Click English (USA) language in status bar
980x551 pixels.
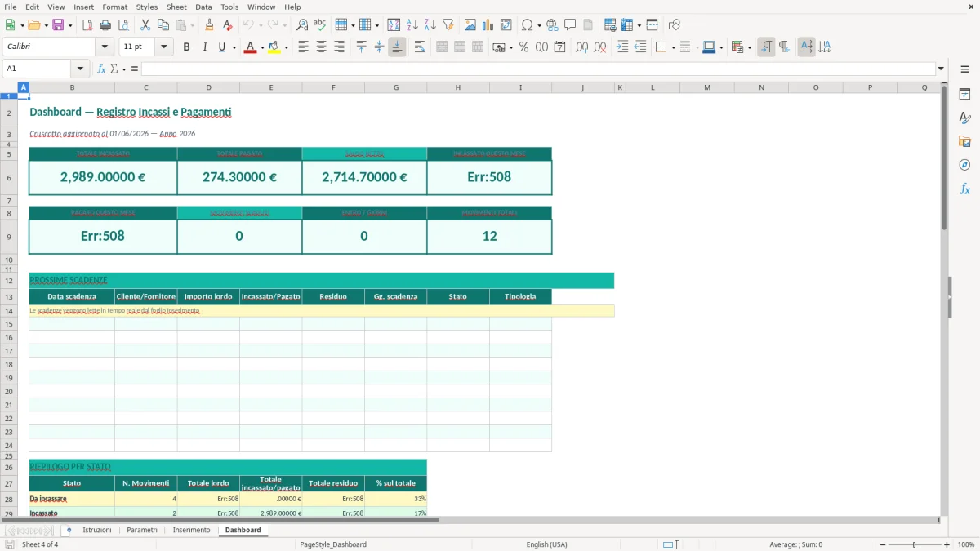point(546,544)
